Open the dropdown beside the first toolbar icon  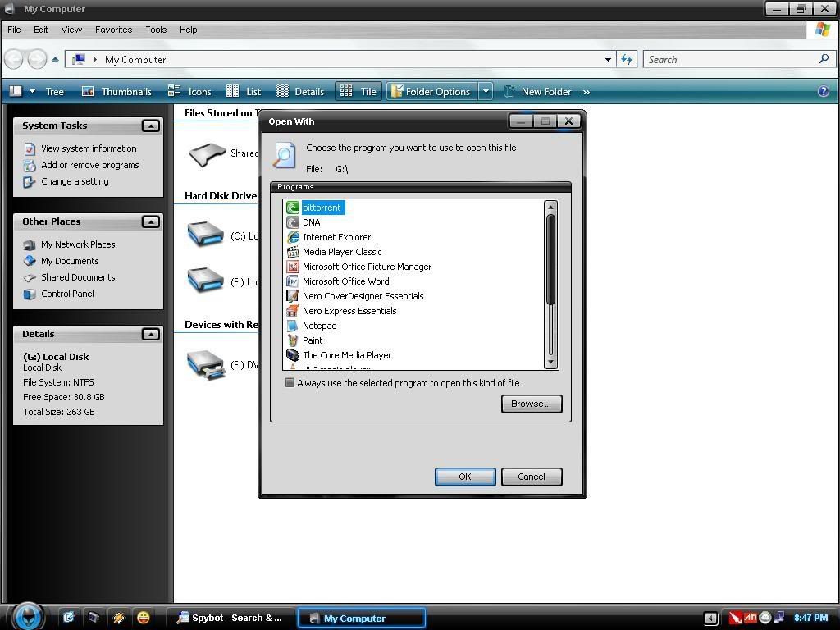pos(32,92)
